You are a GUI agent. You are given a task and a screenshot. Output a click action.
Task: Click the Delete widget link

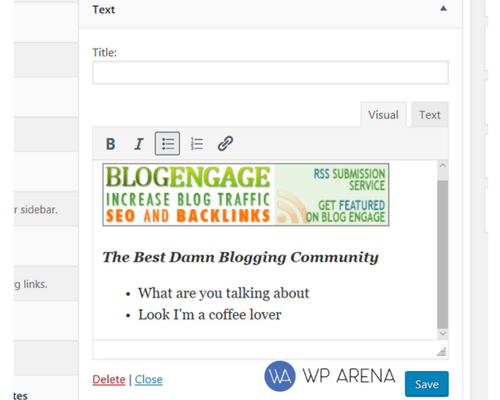coord(109,379)
